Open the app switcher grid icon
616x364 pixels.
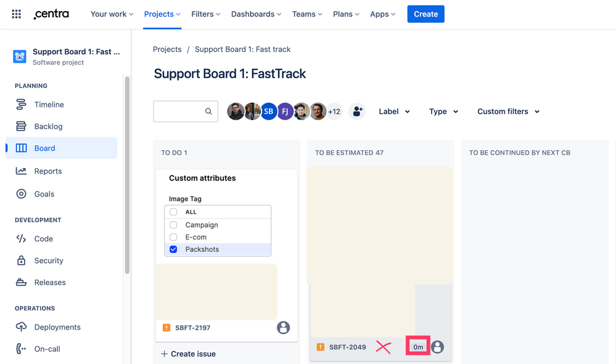16,14
